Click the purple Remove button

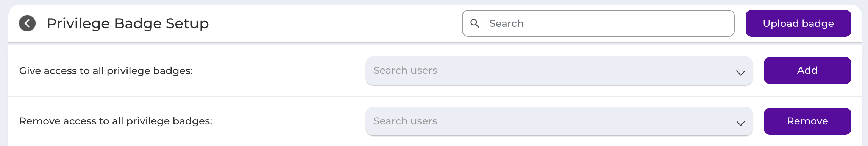(807, 121)
